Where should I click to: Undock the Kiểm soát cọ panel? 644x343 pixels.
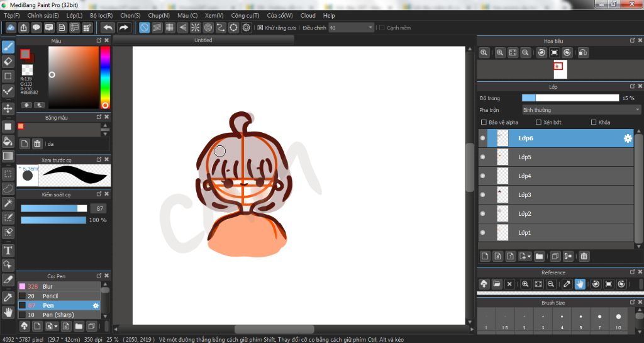click(x=99, y=194)
